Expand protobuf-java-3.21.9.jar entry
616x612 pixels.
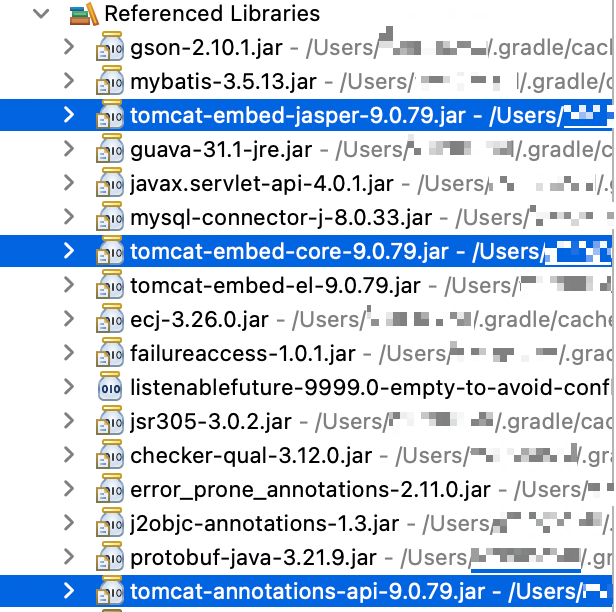pyautogui.click(x=69, y=557)
